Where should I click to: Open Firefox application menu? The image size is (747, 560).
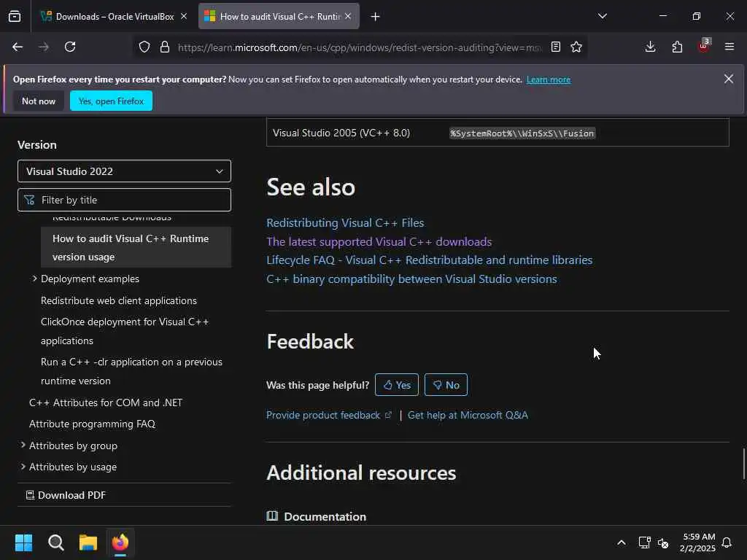click(729, 47)
